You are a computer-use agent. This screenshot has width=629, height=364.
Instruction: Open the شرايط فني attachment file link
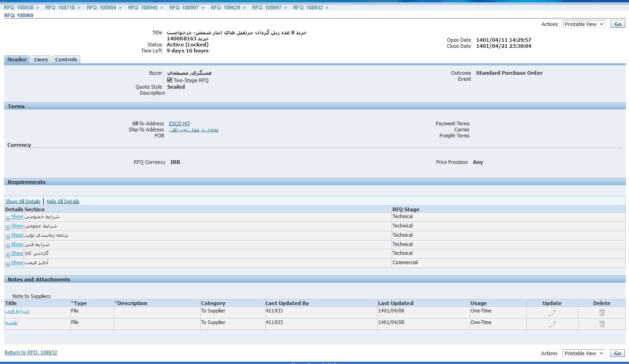coord(18,311)
